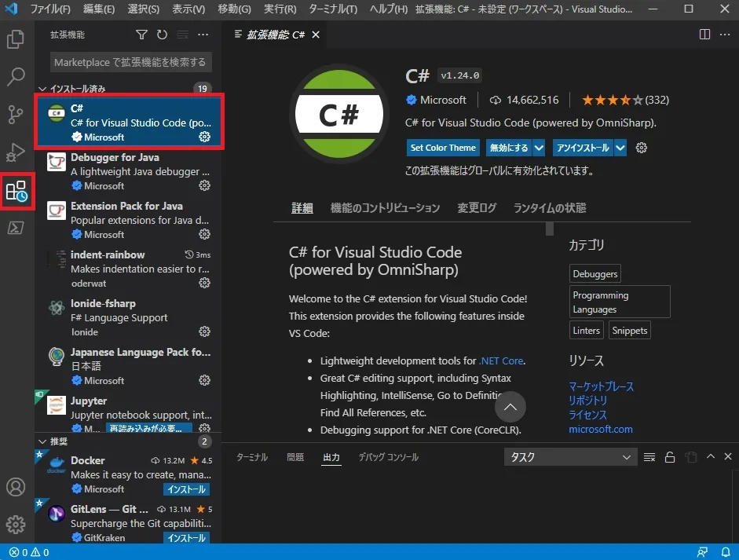The width and height of the screenshot is (739, 560).
Task: Refresh the installed extensions list
Action: [162, 35]
